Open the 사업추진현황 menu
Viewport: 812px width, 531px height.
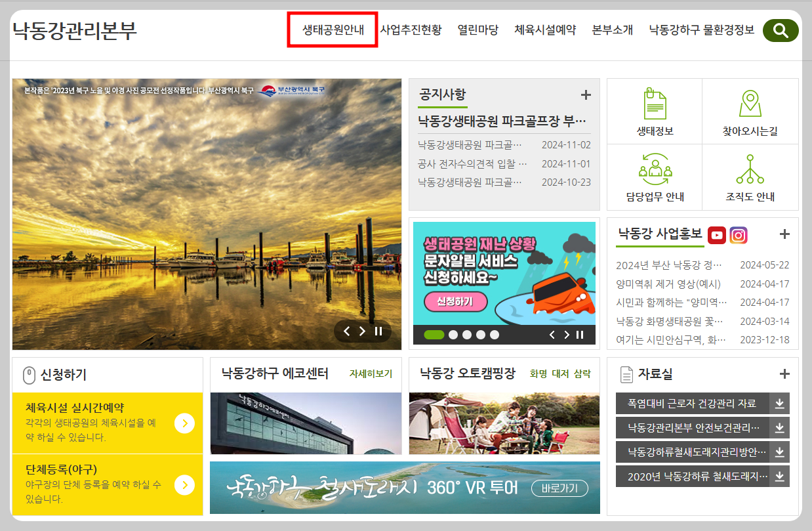pos(411,30)
